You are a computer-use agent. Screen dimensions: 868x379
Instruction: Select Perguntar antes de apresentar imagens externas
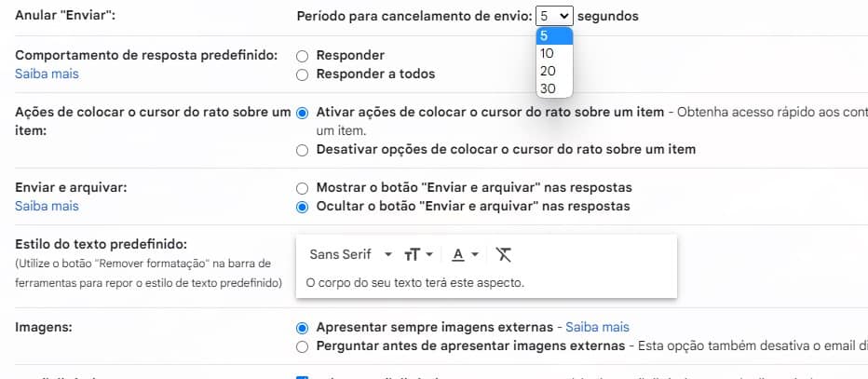[302, 347]
